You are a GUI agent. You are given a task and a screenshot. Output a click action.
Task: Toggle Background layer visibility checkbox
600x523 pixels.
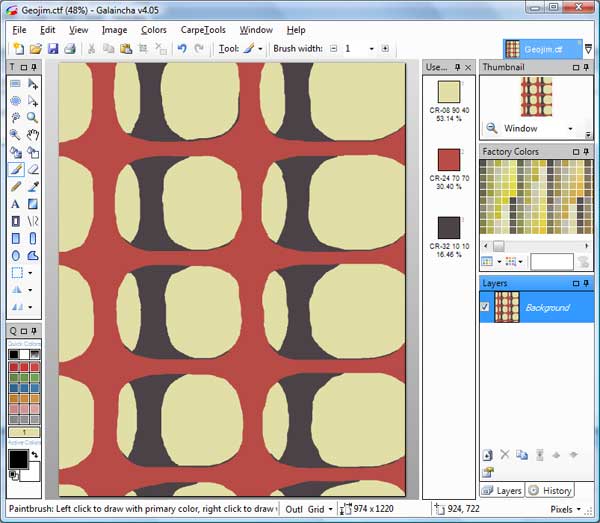coord(486,307)
